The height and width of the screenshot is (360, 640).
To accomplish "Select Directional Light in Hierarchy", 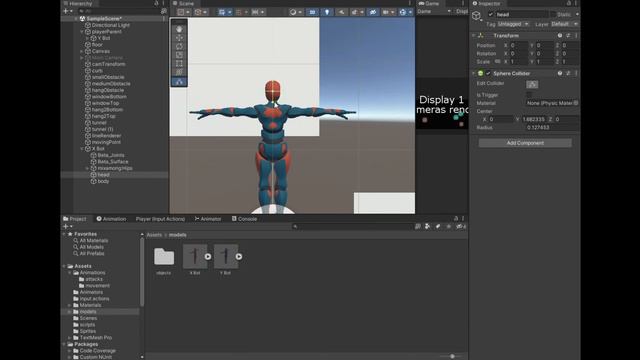I will click(111, 25).
